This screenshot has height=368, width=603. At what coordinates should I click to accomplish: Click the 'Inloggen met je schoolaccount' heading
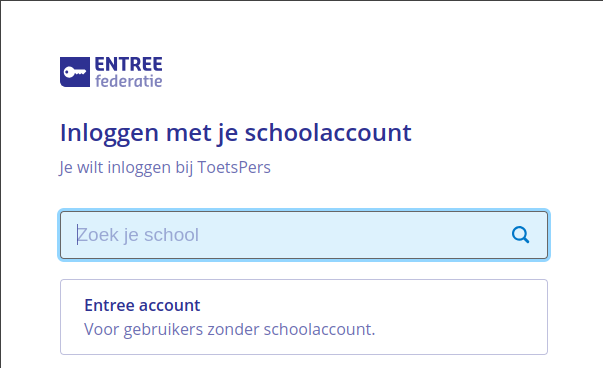tap(236, 133)
